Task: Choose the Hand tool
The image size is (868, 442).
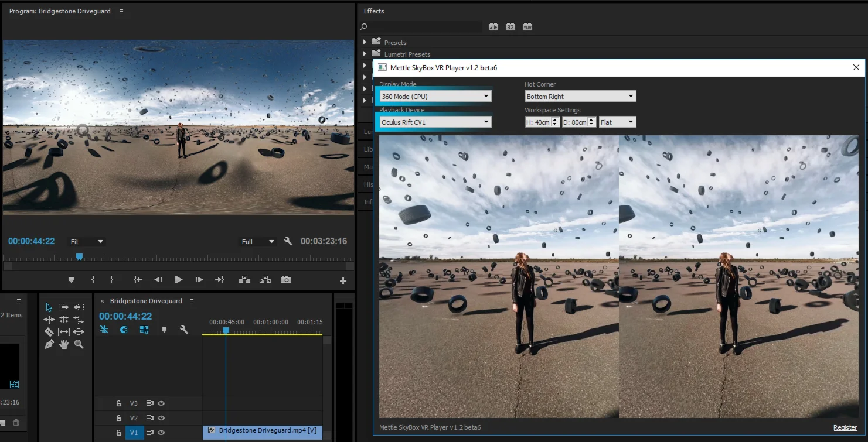Action: 64,345
